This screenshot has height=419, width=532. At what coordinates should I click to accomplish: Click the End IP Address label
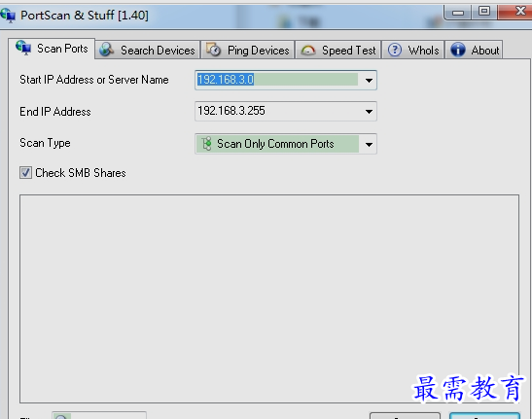(55, 112)
